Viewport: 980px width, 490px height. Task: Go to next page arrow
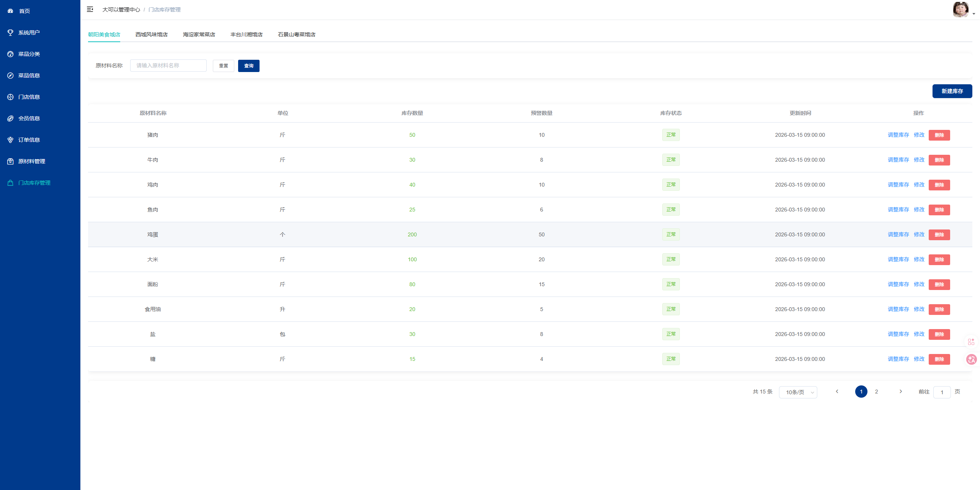(x=900, y=392)
